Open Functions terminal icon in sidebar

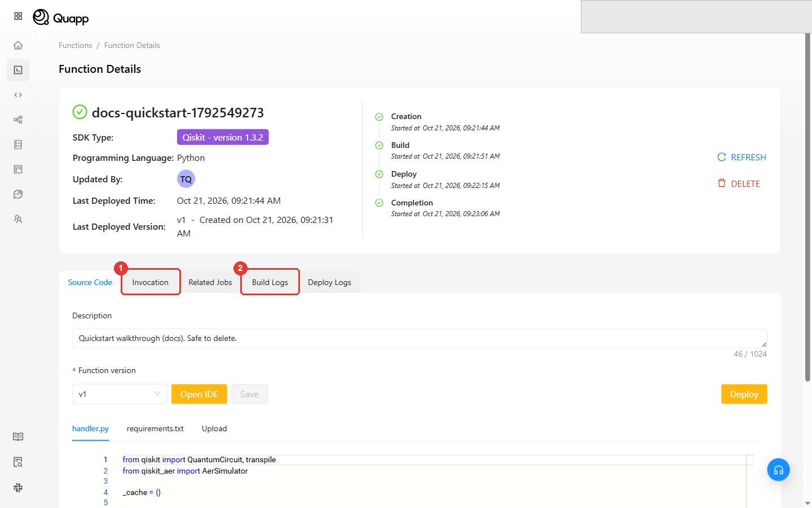tap(18, 70)
